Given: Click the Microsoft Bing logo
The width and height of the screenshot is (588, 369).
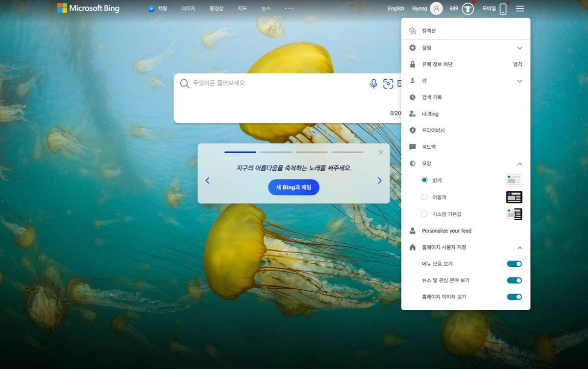Looking at the screenshot, I should [88, 8].
